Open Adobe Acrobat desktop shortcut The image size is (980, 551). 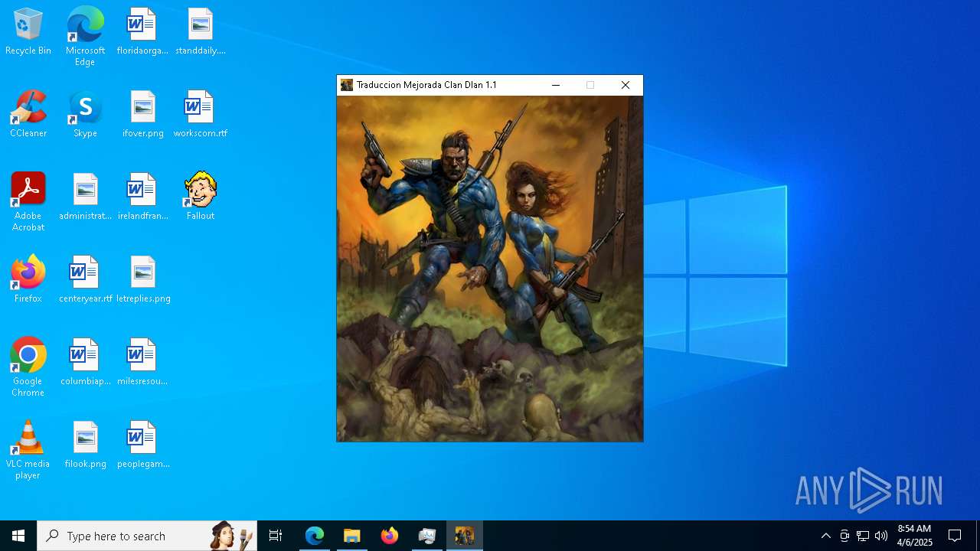(x=28, y=202)
